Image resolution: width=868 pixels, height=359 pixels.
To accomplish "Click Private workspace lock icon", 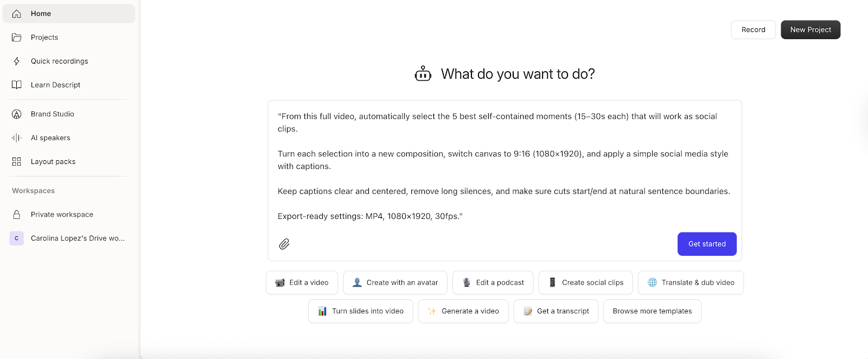I will [17, 215].
